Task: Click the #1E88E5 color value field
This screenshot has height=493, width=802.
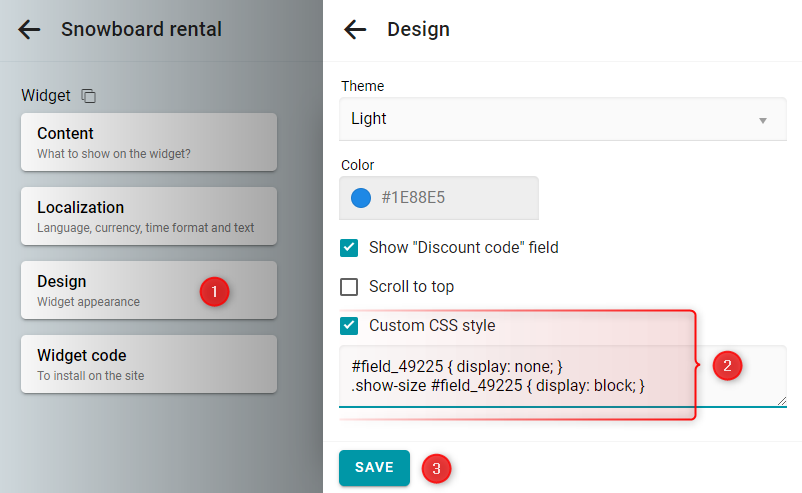Action: point(439,198)
